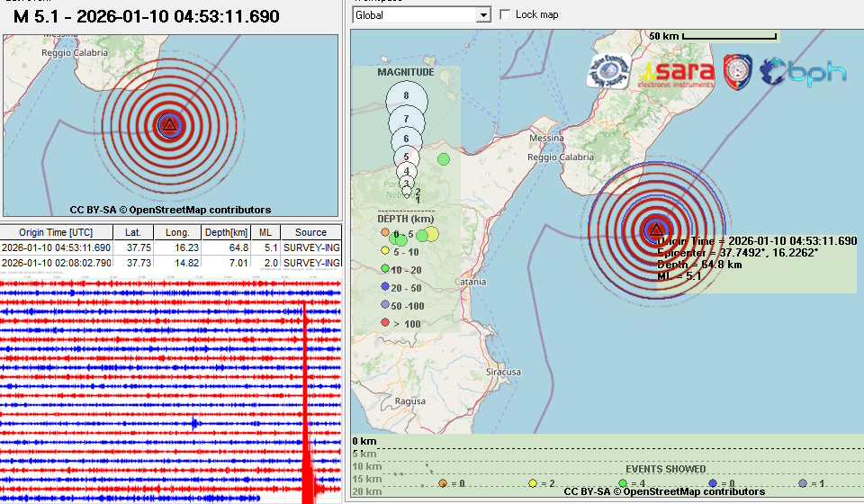Enable the Lock map checkbox

point(505,14)
